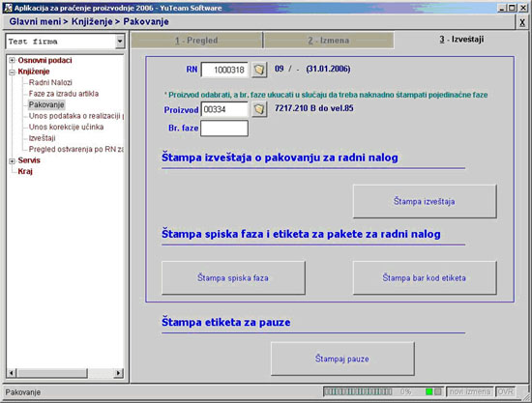Click the green status indicator square

pyautogui.click(x=429, y=391)
